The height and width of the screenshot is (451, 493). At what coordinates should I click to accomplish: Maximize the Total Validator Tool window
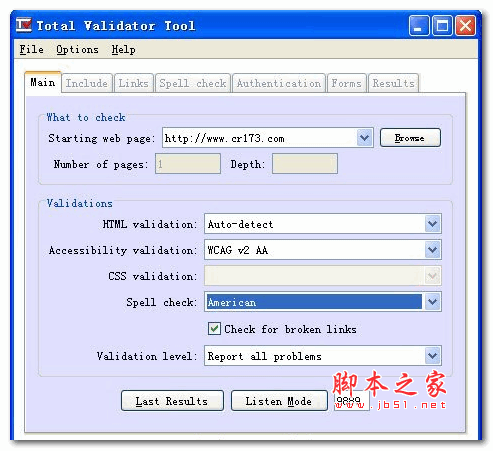(x=442, y=25)
